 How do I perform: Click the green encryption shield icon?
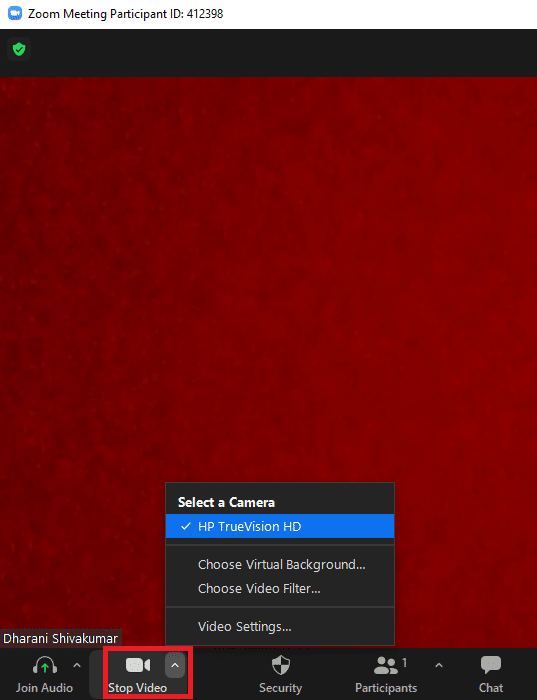click(19, 49)
